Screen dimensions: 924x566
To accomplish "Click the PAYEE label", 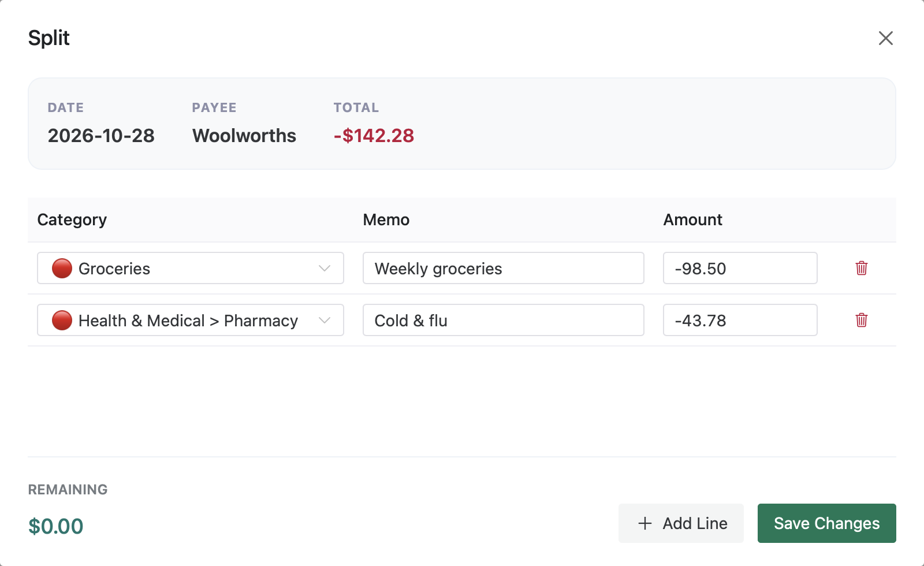I will pyautogui.click(x=214, y=107).
